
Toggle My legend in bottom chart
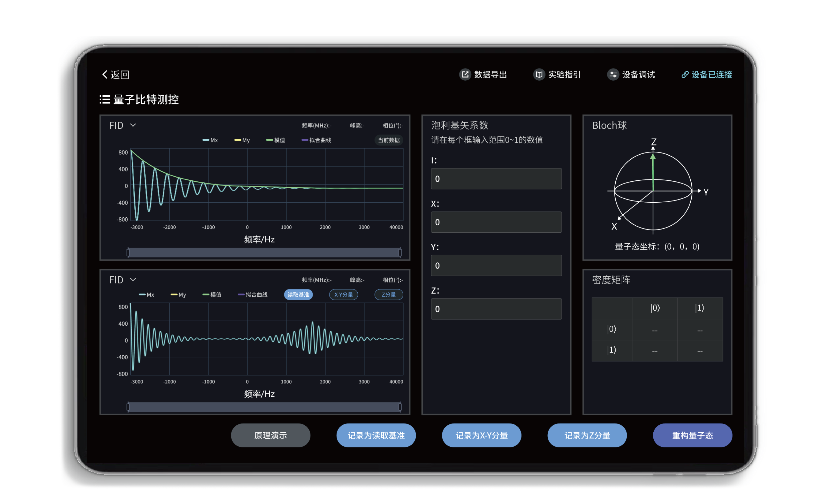click(178, 295)
